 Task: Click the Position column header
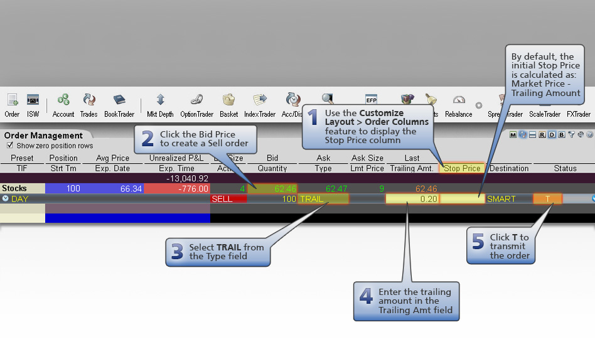pos(63,158)
